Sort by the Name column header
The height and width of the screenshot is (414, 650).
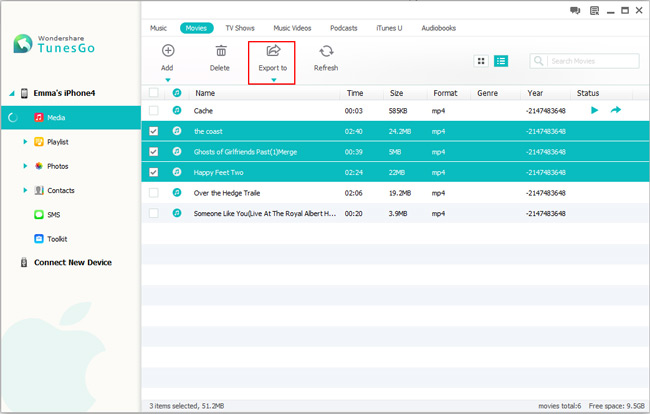(x=205, y=93)
